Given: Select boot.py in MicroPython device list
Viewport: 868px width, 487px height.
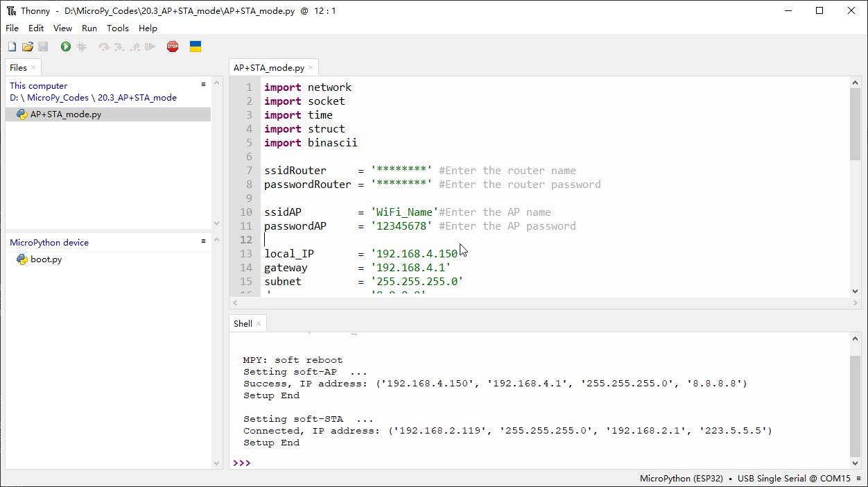Looking at the screenshot, I should point(46,259).
